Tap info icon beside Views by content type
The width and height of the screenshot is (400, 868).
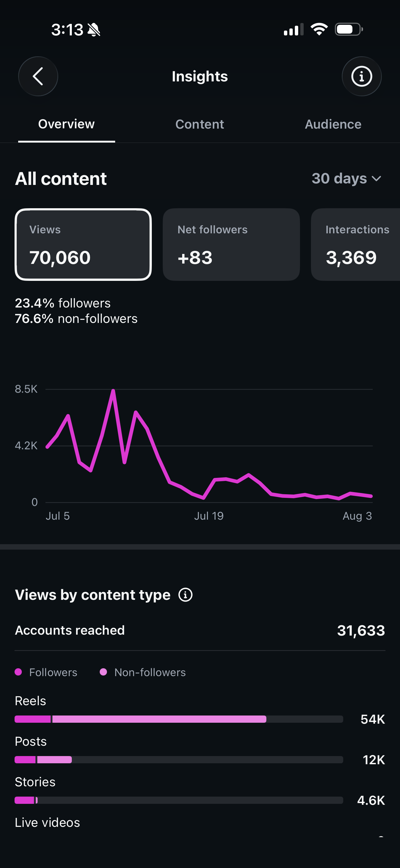[x=185, y=595]
